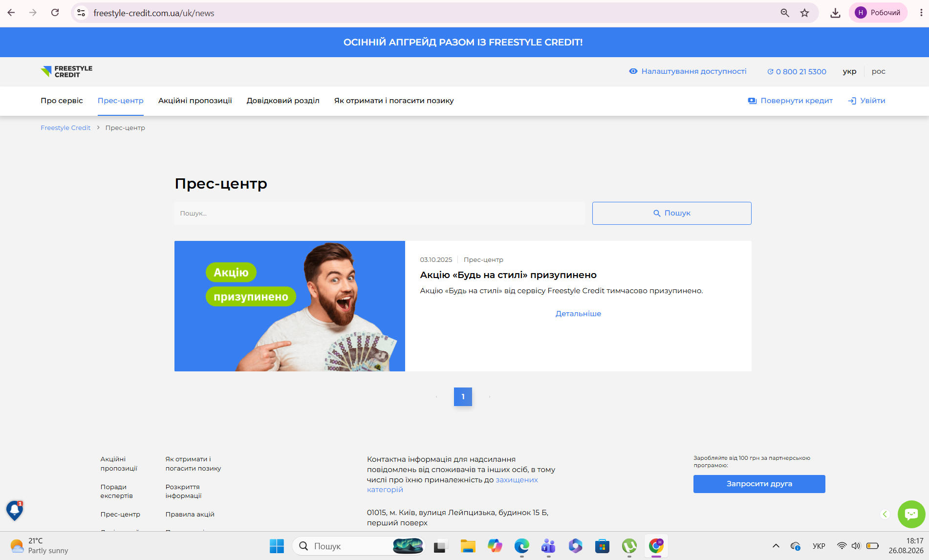This screenshot has height=560, width=929.
Task: Open weather widget 21°C Partly sunny
Action: coord(39,546)
